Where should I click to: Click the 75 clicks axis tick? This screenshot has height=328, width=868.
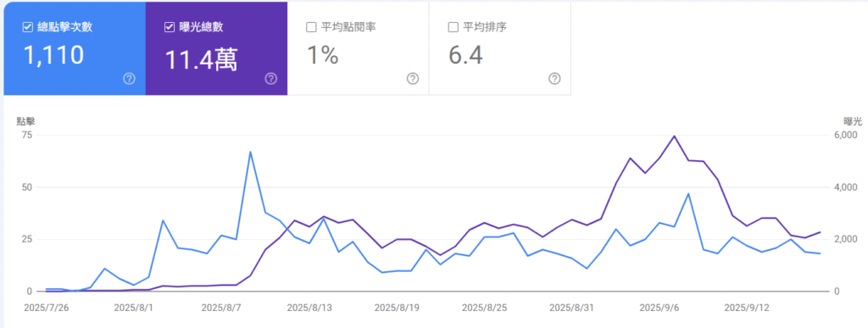[x=27, y=136]
